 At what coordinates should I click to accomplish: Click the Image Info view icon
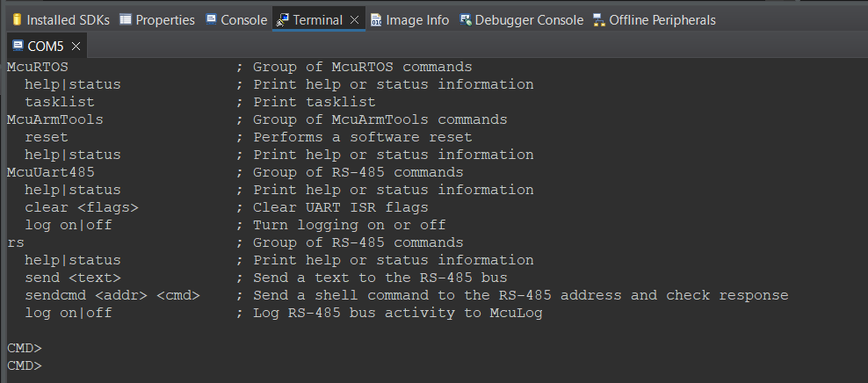tap(376, 19)
